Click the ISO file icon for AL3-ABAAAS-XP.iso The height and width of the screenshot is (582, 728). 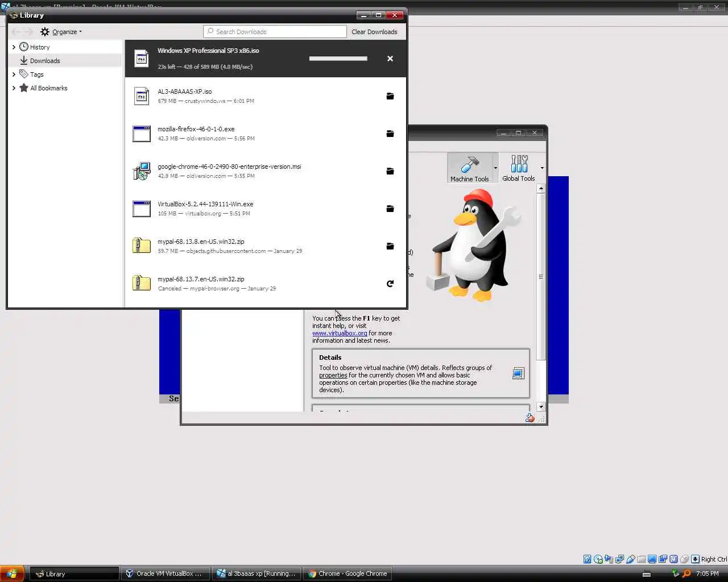coord(142,96)
